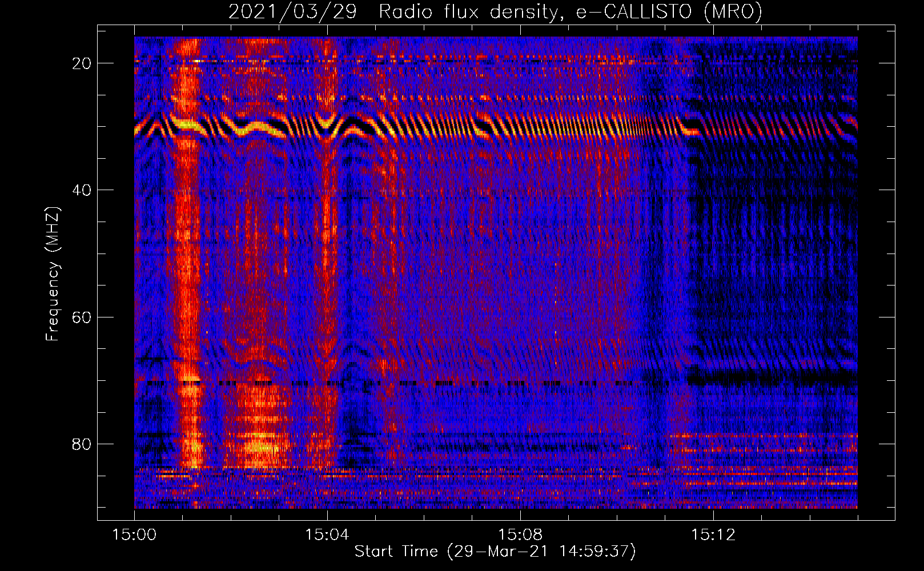
Task: Click the "15:12" time tick label
Action: 713,535
